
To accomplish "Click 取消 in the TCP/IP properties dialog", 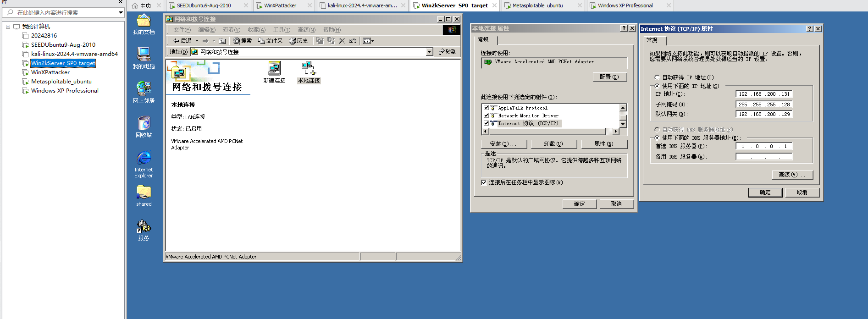I will 802,192.
